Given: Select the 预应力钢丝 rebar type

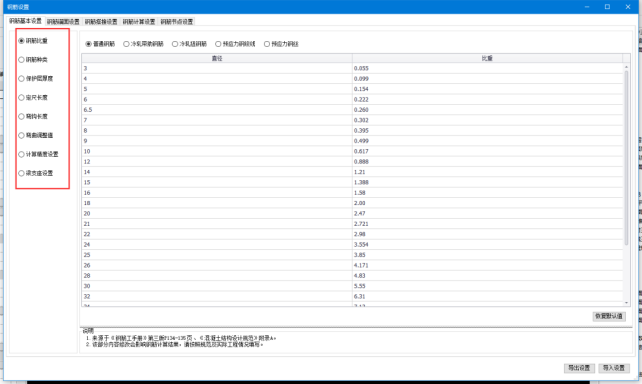Looking at the screenshot, I should click(x=281, y=44).
